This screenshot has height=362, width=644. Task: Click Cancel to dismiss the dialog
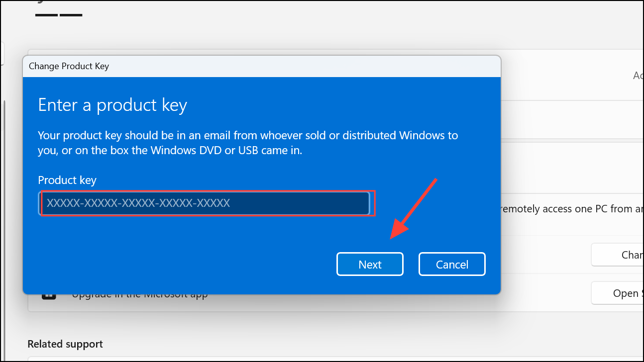[x=451, y=264]
